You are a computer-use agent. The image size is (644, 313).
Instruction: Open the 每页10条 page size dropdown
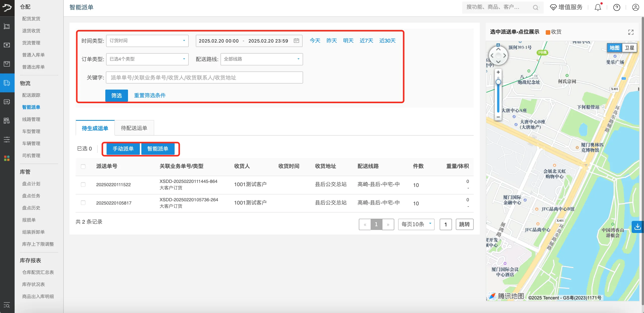[416, 224]
